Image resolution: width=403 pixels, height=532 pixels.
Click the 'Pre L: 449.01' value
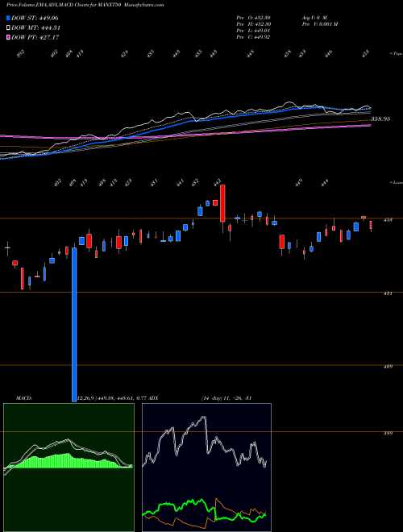(x=253, y=31)
